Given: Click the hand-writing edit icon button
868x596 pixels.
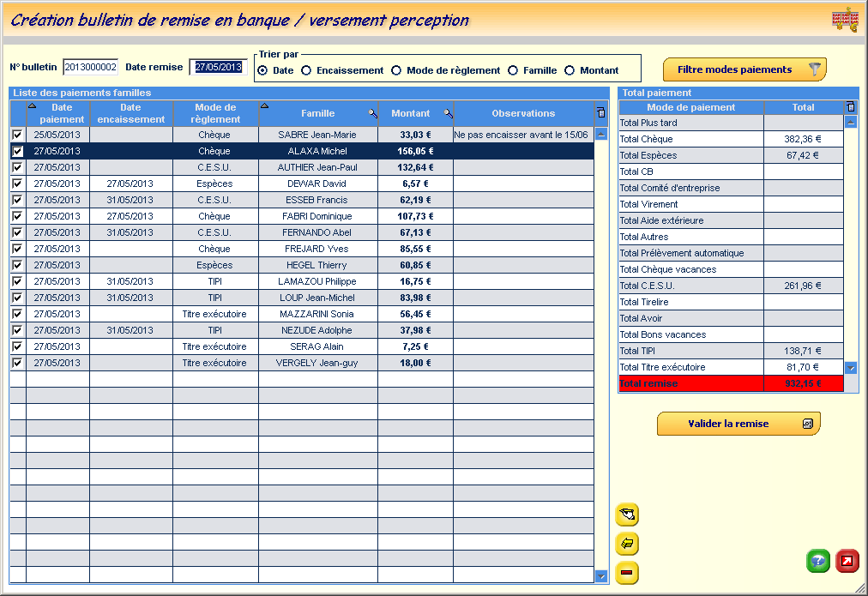Looking at the screenshot, I should pyautogui.click(x=627, y=515).
